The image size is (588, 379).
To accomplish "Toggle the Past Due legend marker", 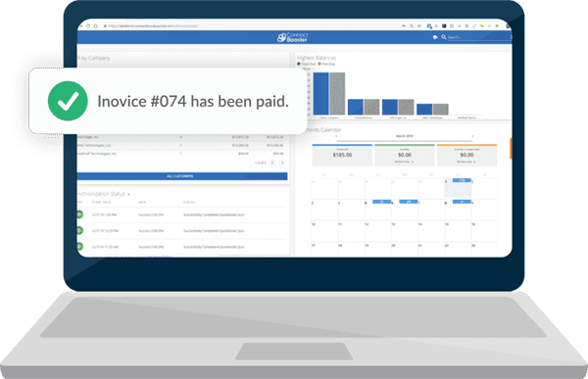I will (319, 64).
